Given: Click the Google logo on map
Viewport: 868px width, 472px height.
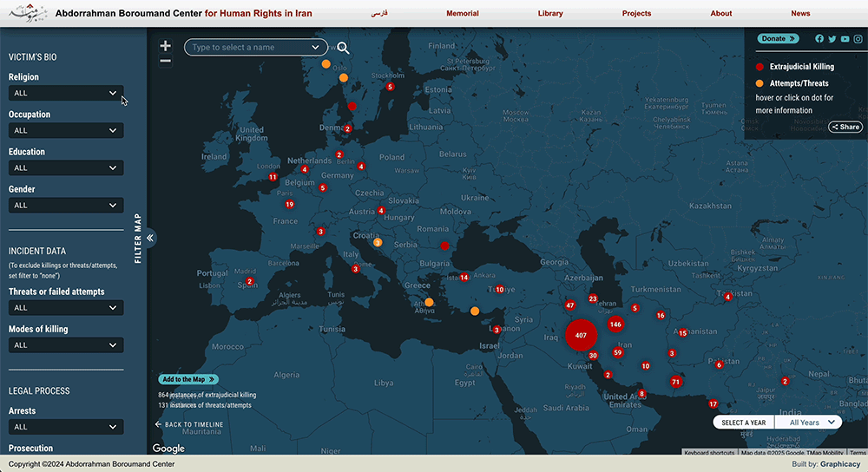Looking at the screenshot, I should tap(168, 449).
